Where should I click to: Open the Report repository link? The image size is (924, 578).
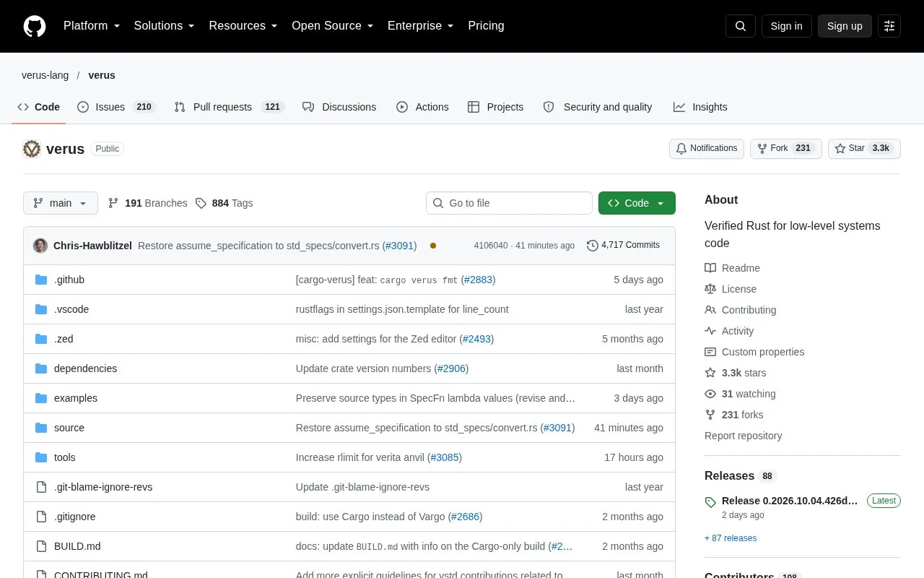[743, 436]
